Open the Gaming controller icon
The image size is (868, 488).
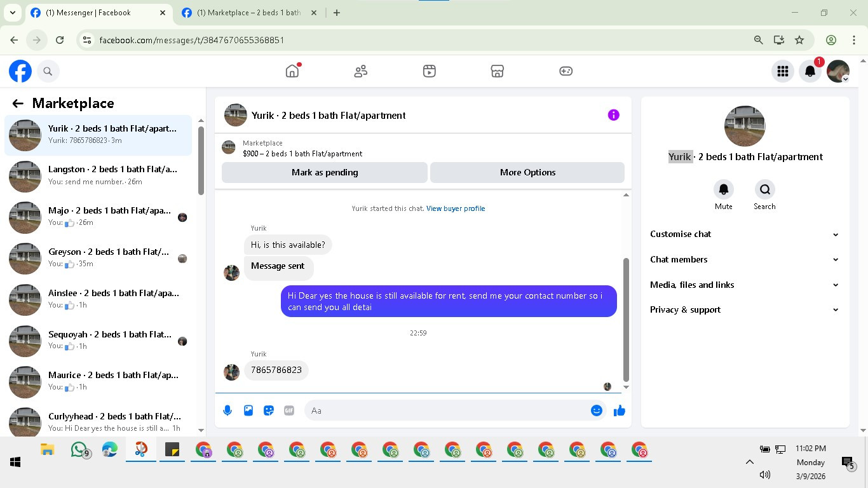566,71
